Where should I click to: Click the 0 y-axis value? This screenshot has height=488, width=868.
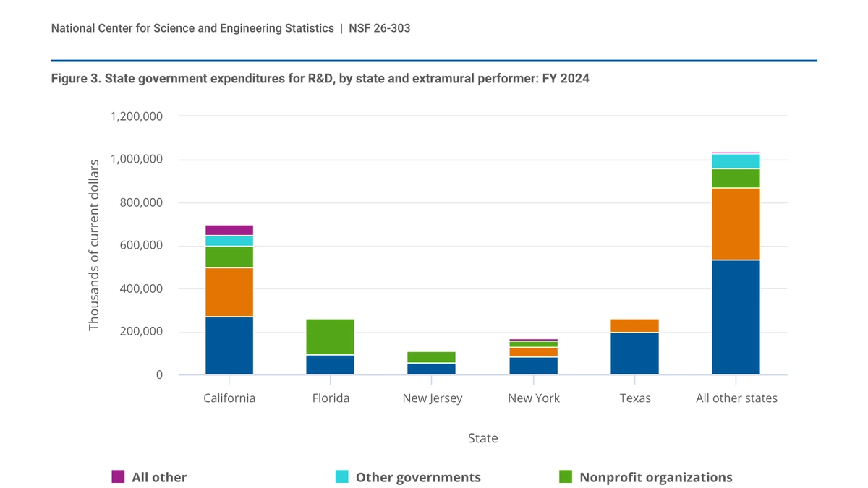pyautogui.click(x=160, y=375)
